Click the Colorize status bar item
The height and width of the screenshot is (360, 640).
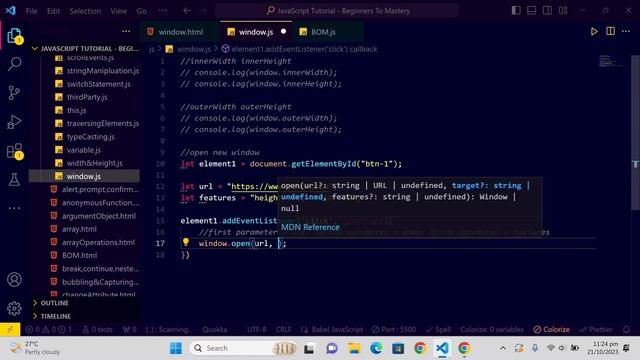(551, 329)
